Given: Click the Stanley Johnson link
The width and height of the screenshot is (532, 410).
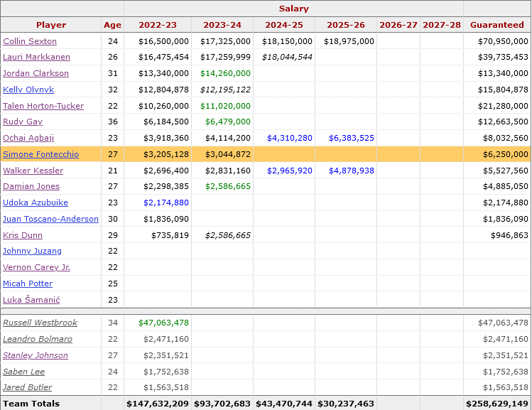Looking at the screenshot, I should 36,355.
